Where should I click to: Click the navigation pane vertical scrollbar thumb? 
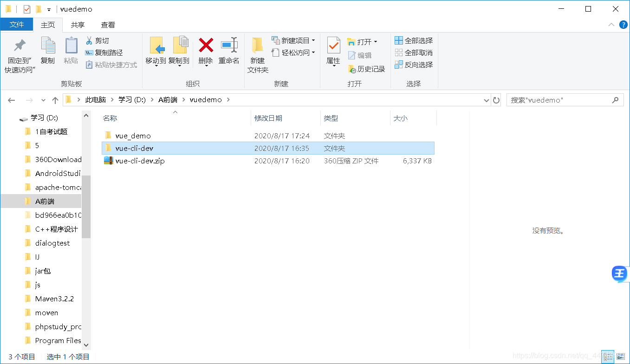86,207
